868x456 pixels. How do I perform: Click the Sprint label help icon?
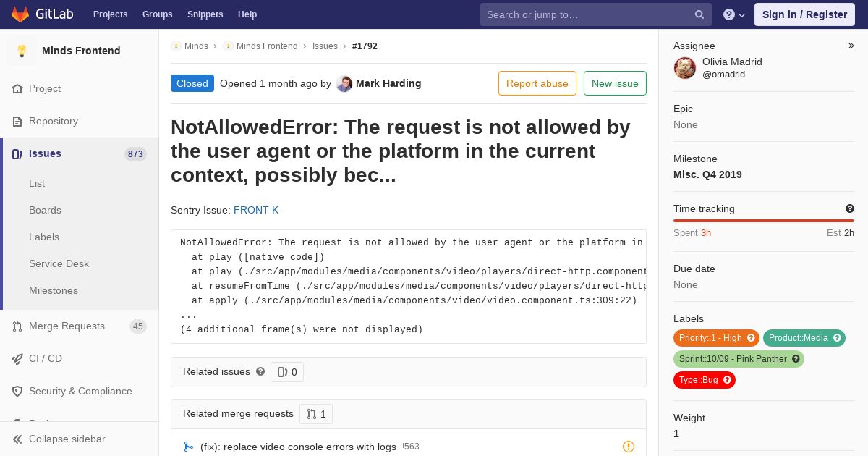[x=796, y=359]
